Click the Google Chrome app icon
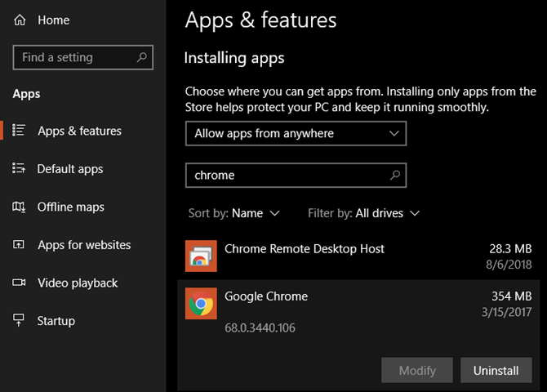 pyautogui.click(x=201, y=304)
